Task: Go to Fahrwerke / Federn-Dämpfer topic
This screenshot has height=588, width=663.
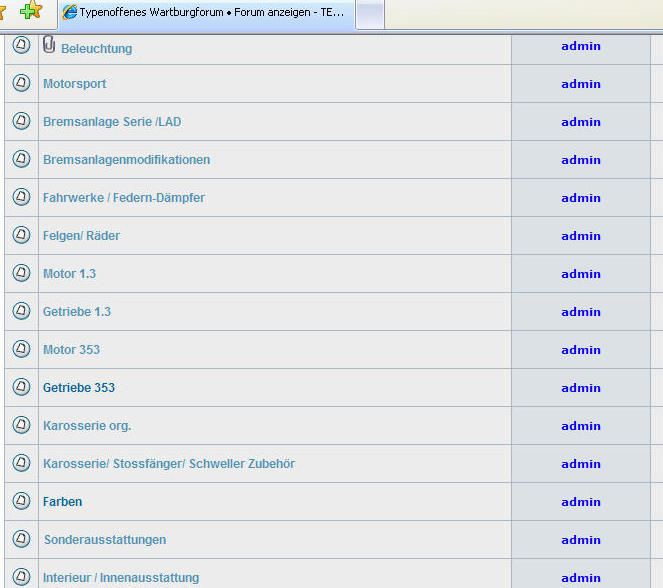Action: 123,198
